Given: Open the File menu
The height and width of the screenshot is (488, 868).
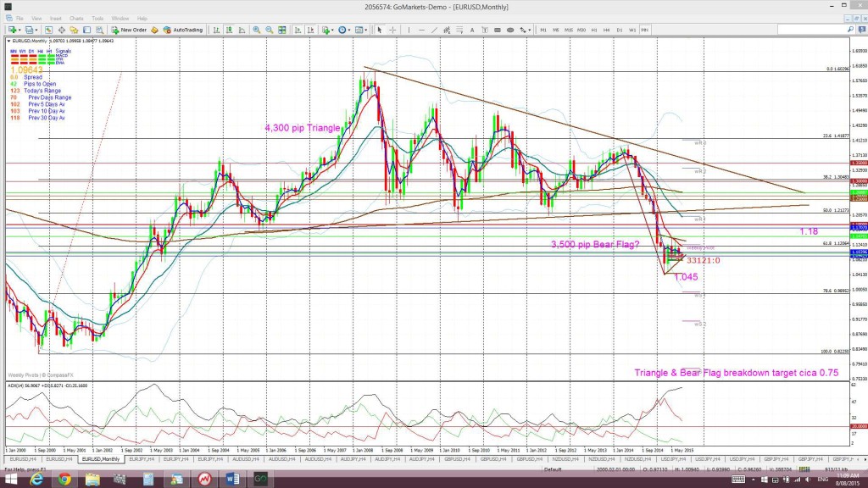Looking at the screenshot, I should 19,19.
